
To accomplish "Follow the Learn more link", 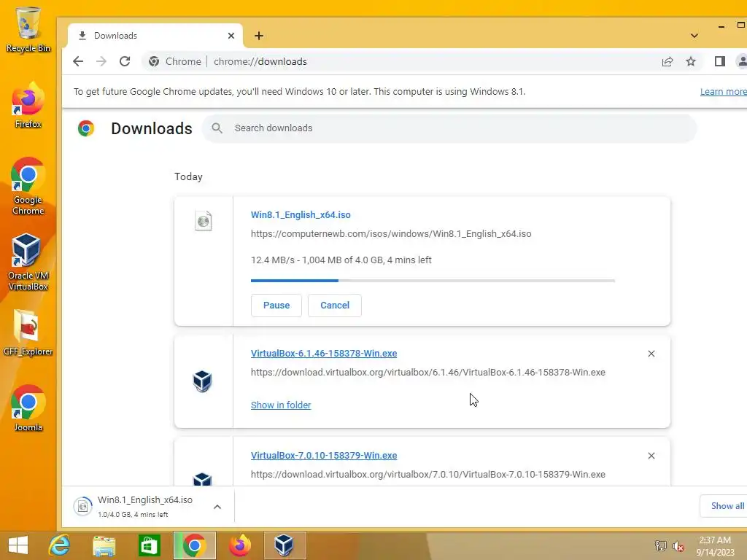I will point(723,91).
